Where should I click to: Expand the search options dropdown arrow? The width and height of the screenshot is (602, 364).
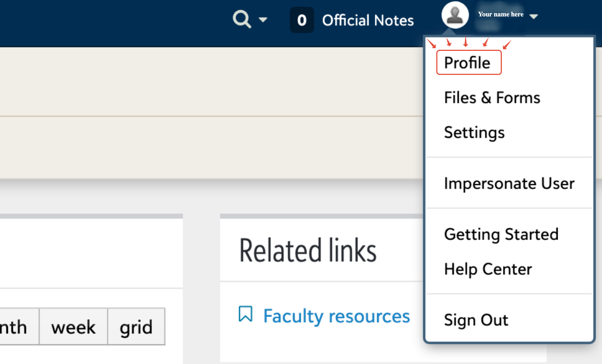tap(263, 19)
